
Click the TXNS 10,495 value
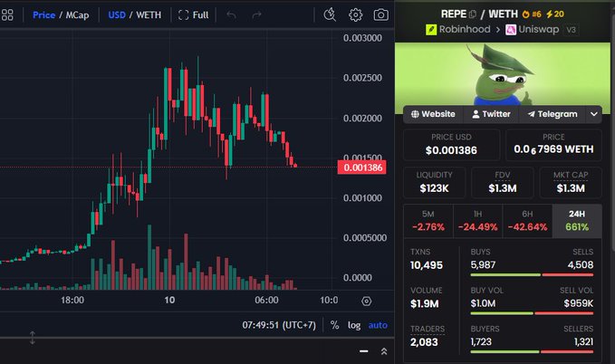pos(427,265)
